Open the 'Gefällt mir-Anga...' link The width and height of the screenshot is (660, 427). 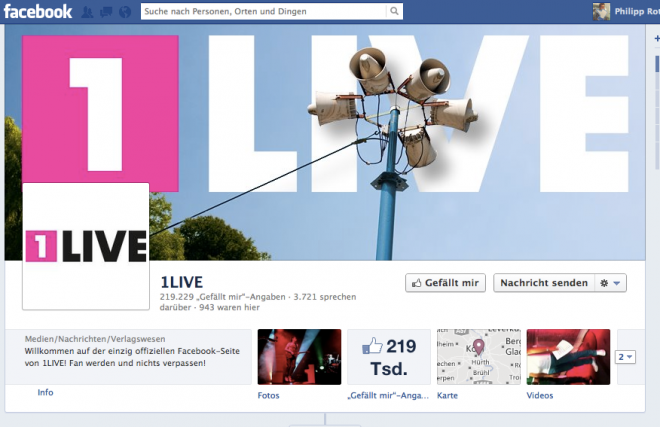pyautogui.click(x=388, y=395)
